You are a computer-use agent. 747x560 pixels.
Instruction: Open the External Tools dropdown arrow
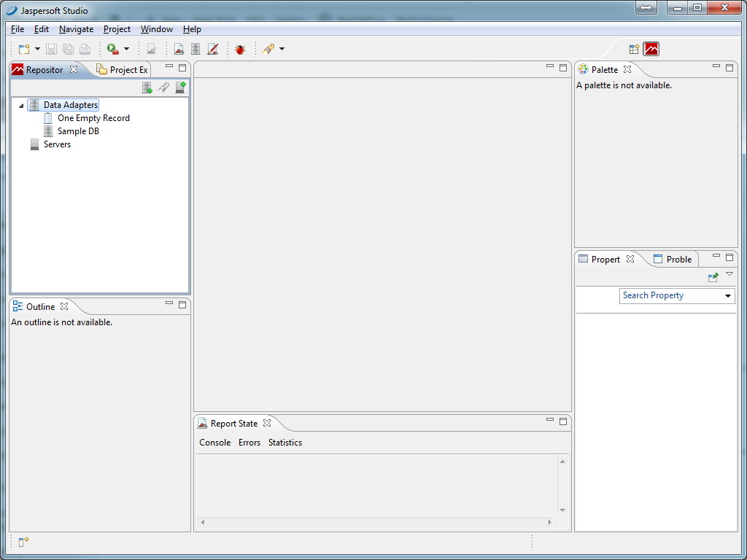pyautogui.click(x=126, y=49)
